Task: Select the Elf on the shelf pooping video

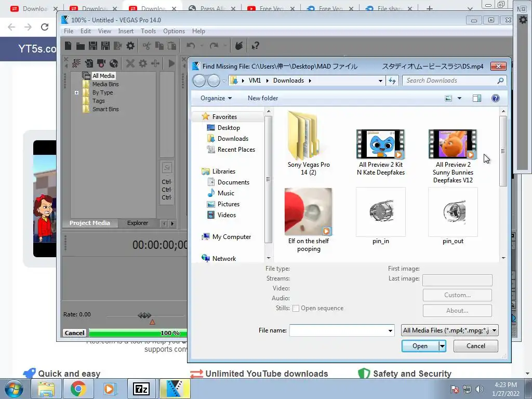Action: coord(309,220)
